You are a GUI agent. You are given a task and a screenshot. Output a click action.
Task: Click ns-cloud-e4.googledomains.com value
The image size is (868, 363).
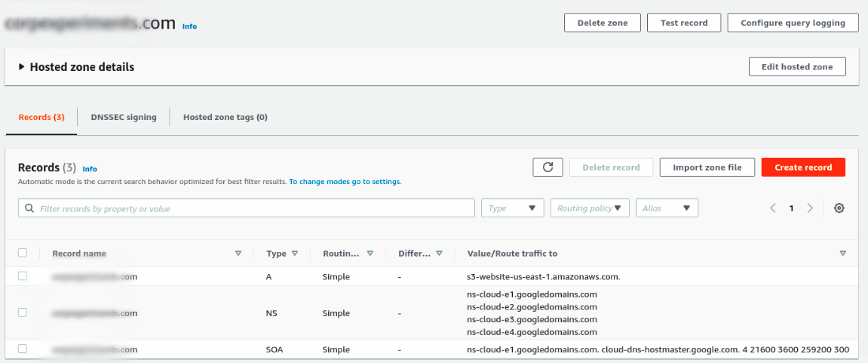532,333
